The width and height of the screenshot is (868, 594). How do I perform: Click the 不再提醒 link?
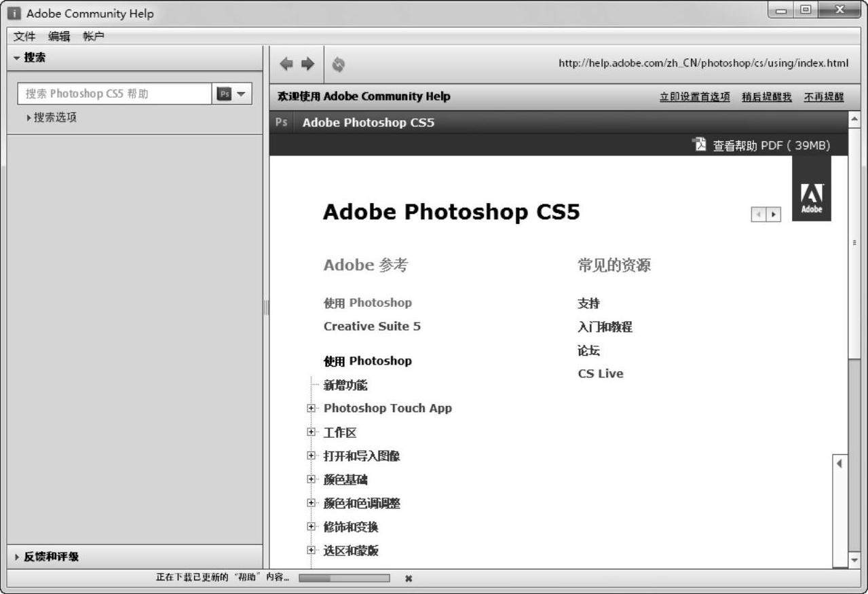click(824, 97)
